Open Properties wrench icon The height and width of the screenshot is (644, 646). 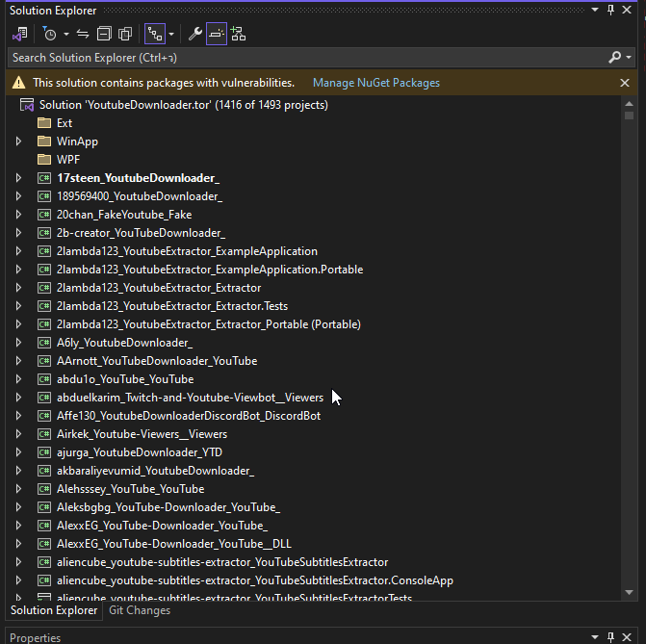(x=195, y=34)
